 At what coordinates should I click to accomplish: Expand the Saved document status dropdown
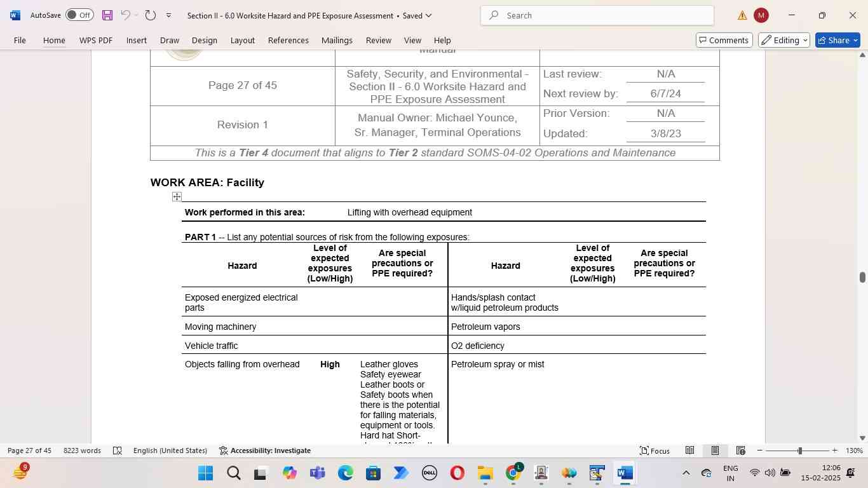coord(428,15)
